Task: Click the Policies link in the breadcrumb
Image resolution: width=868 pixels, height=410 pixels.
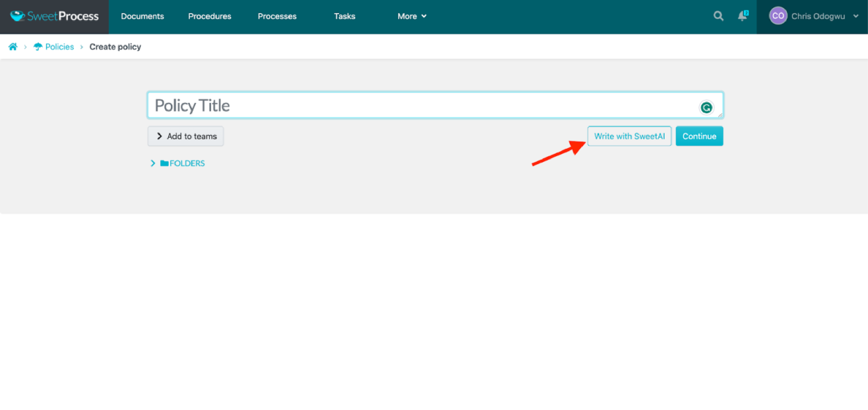Action: coord(59,46)
